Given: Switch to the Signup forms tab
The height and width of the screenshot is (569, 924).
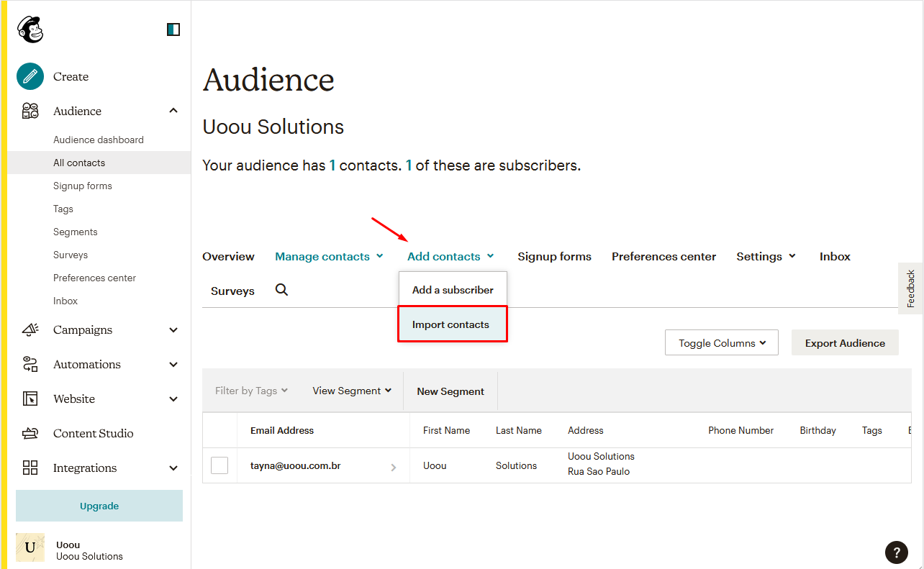Looking at the screenshot, I should click(554, 257).
